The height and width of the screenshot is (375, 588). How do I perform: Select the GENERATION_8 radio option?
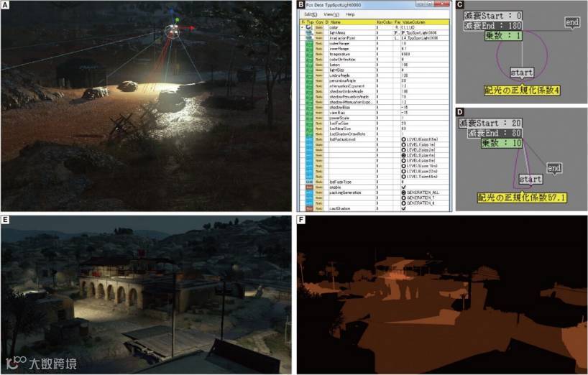pyautogui.click(x=403, y=203)
